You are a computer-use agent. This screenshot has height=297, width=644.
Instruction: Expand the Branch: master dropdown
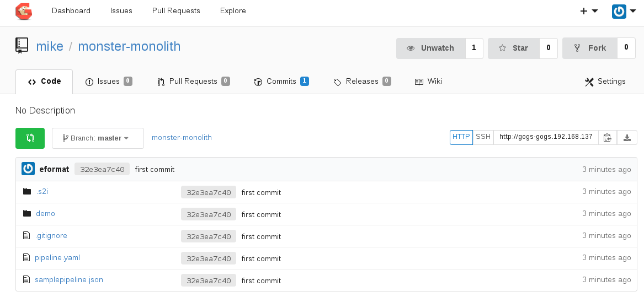point(98,138)
